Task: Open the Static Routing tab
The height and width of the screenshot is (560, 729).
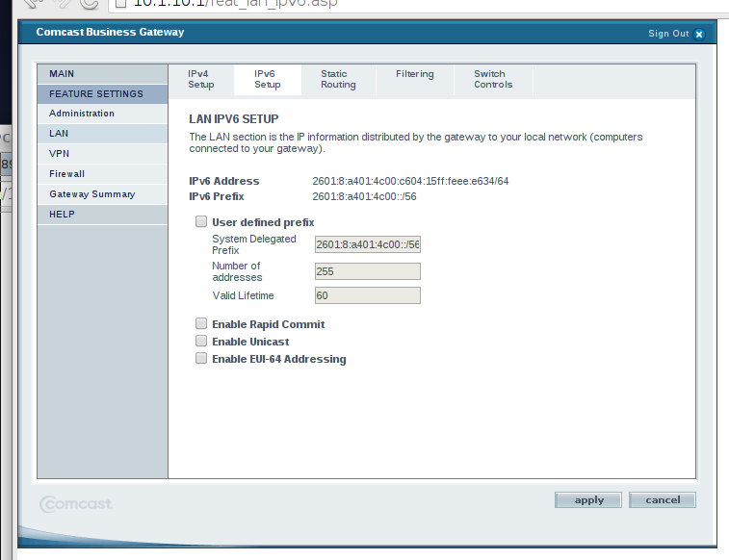Action: click(x=338, y=80)
